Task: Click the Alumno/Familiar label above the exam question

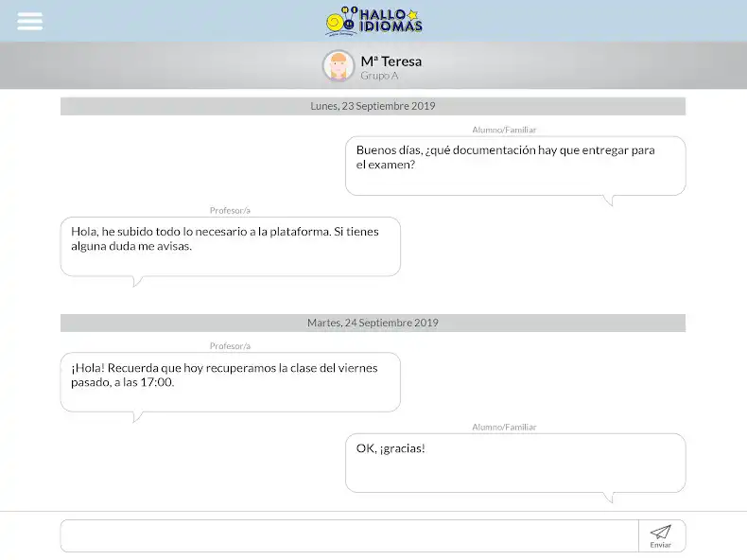Action: [504, 130]
